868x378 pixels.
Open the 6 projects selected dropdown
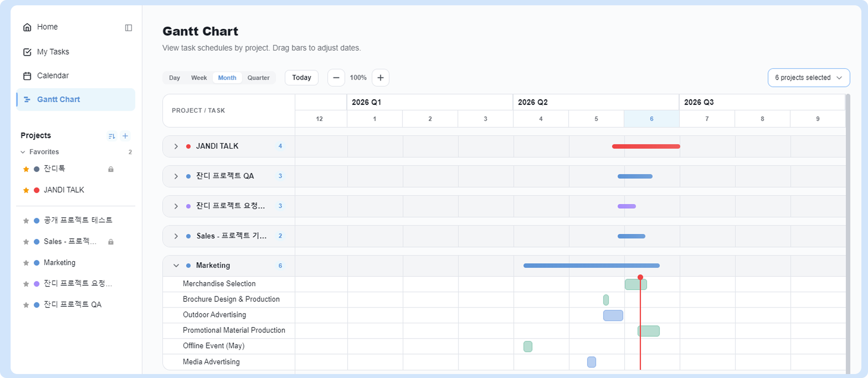(x=809, y=78)
